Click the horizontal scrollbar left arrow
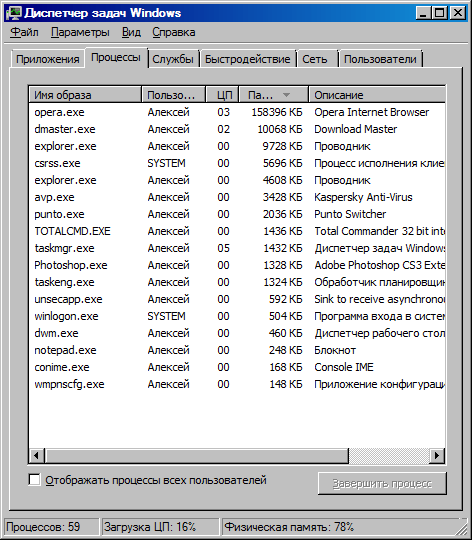This screenshot has height=540, width=472. tap(37, 456)
